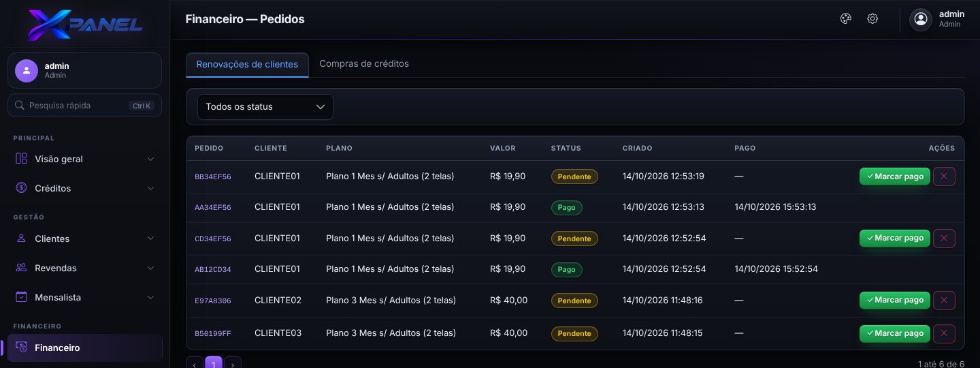Open the theme palette icon

click(x=846, y=19)
